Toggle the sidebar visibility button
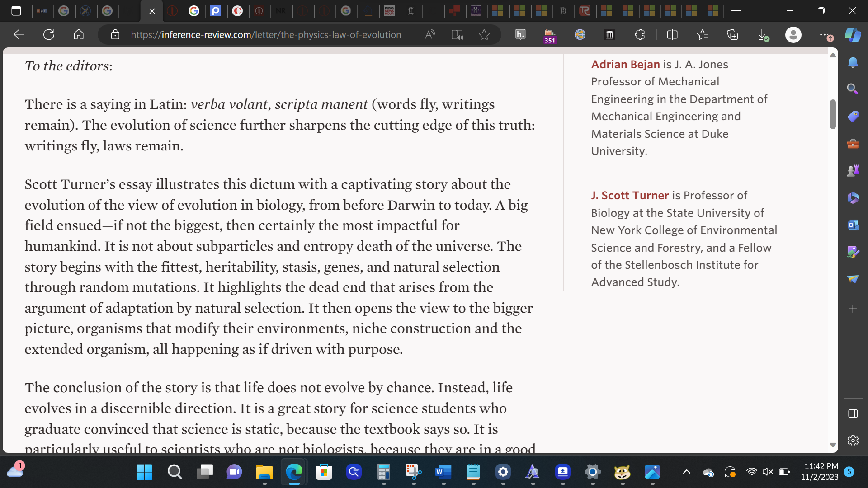The height and width of the screenshot is (488, 868). (853, 413)
